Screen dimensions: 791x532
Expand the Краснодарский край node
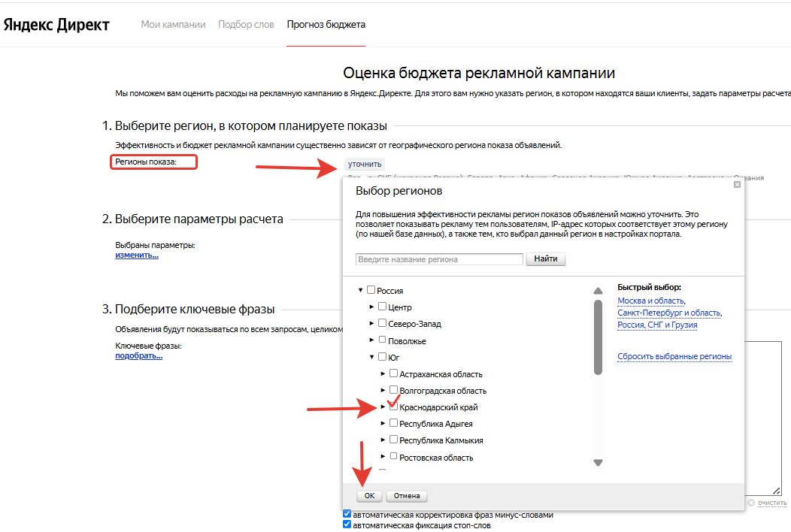click(x=383, y=407)
